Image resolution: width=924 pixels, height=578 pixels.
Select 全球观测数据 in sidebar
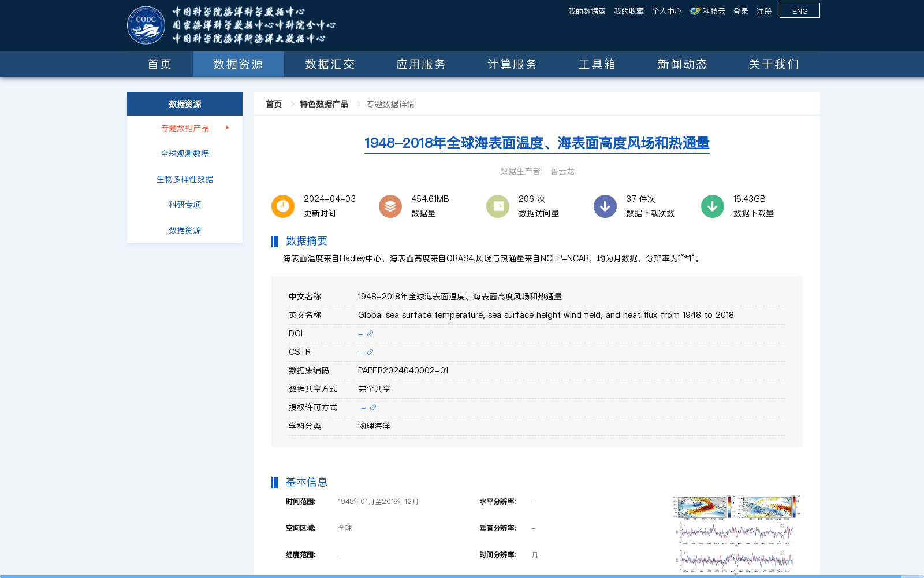[x=185, y=154]
